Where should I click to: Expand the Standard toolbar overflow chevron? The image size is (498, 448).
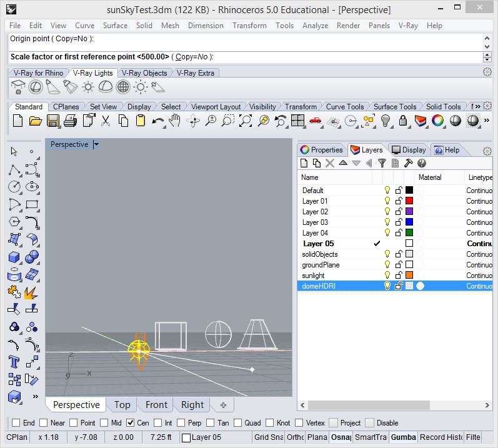click(487, 121)
